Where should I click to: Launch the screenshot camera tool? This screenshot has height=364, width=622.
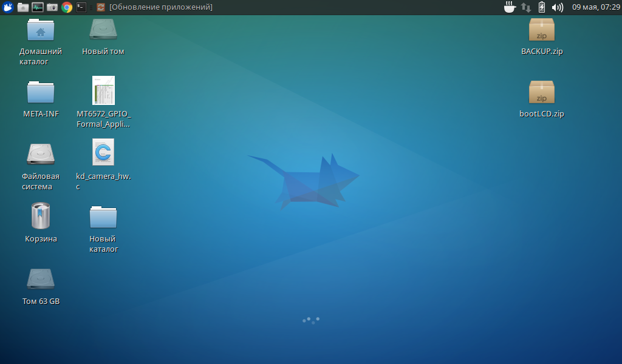(x=52, y=7)
